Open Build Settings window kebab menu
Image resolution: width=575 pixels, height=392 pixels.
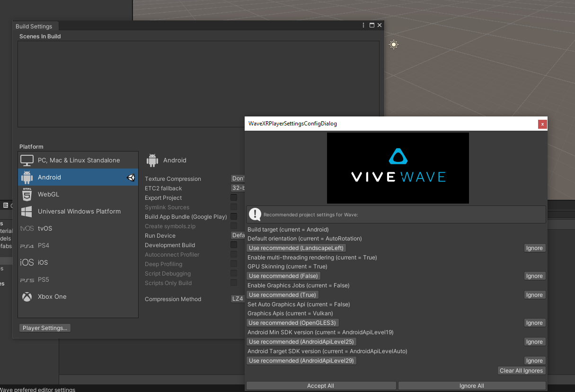363,26
